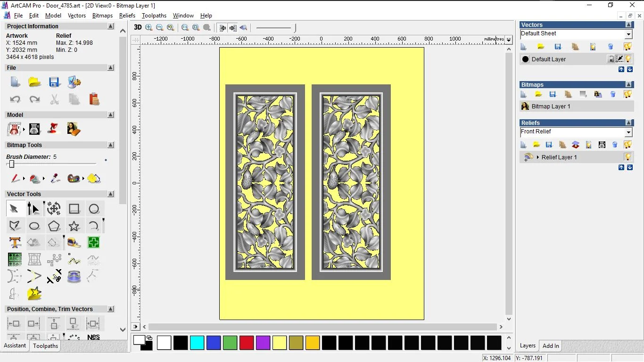Pick the measure tape tool

74,243
